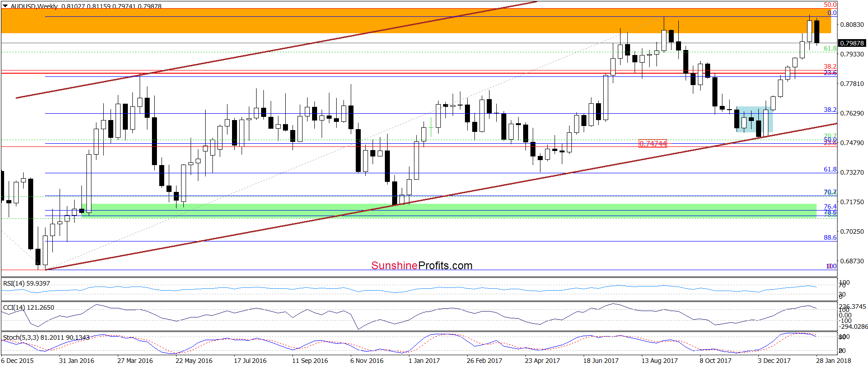Click the 23 Apr 2017 date label

coord(542,361)
